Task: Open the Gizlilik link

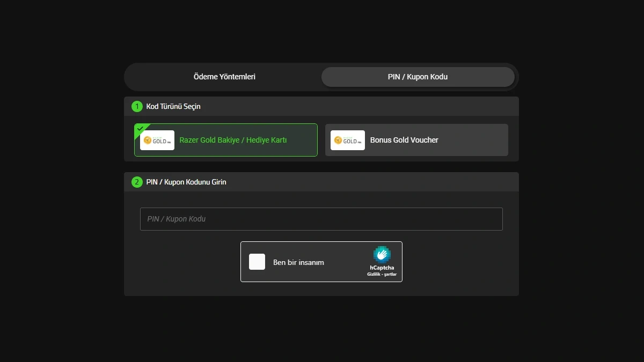Action: [x=373, y=274]
